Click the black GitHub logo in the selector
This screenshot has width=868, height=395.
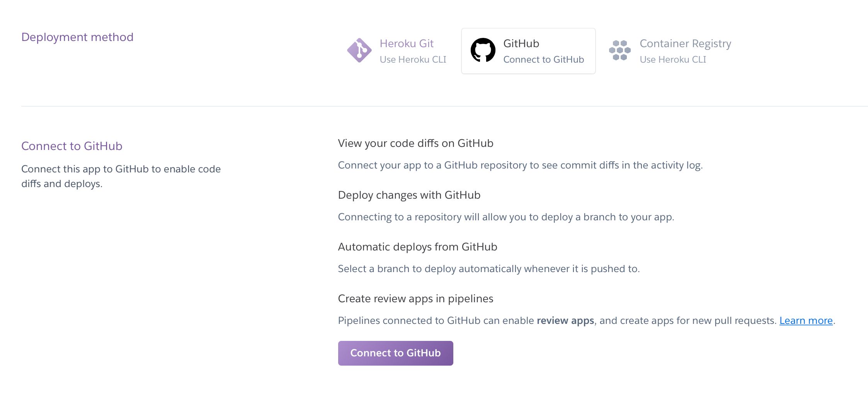(x=482, y=51)
